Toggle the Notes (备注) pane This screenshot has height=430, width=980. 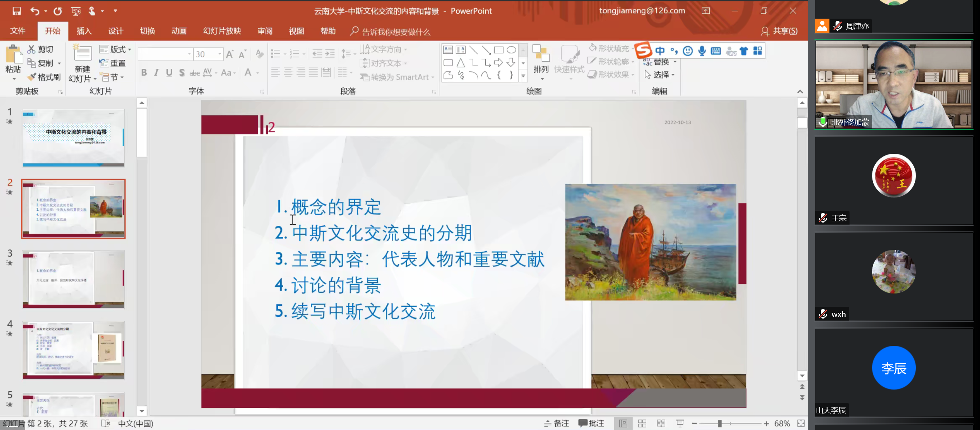click(x=557, y=423)
